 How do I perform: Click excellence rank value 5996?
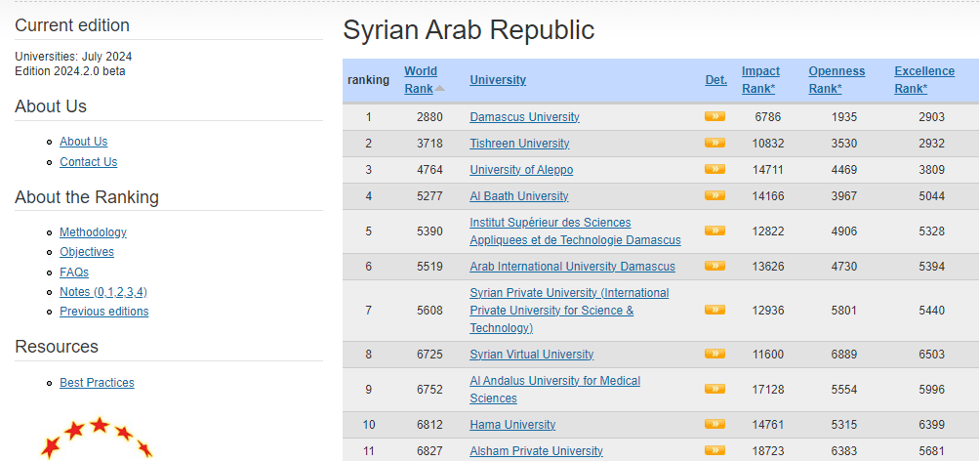point(931,389)
